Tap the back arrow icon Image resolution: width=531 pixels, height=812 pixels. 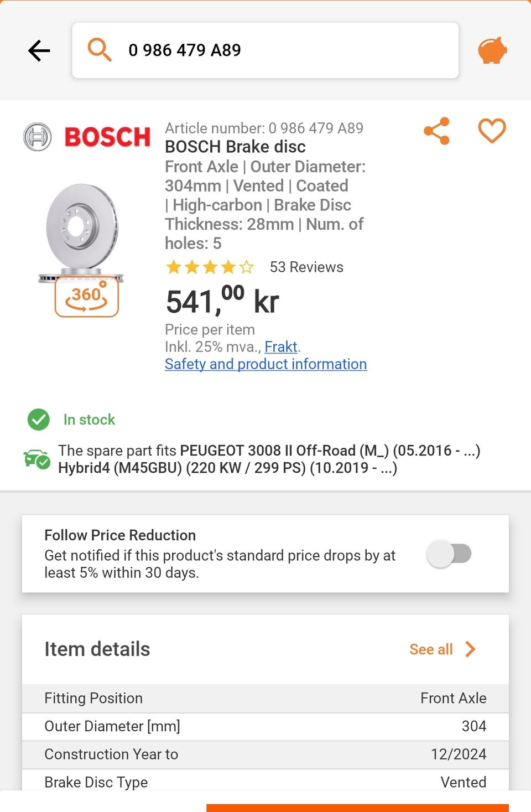pyautogui.click(x=39, y=51)
